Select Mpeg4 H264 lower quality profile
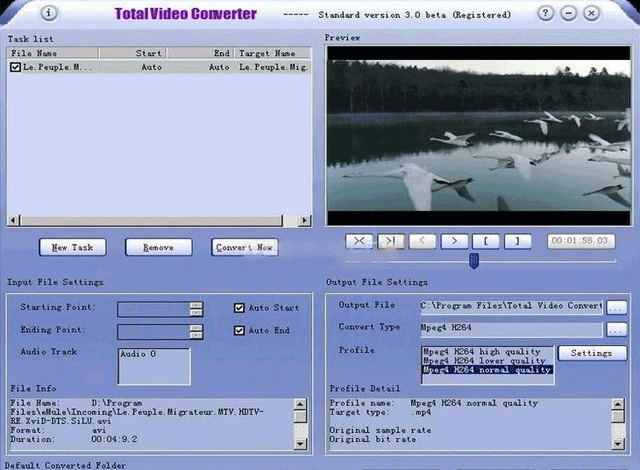640x470 pixels. (486, 361)
